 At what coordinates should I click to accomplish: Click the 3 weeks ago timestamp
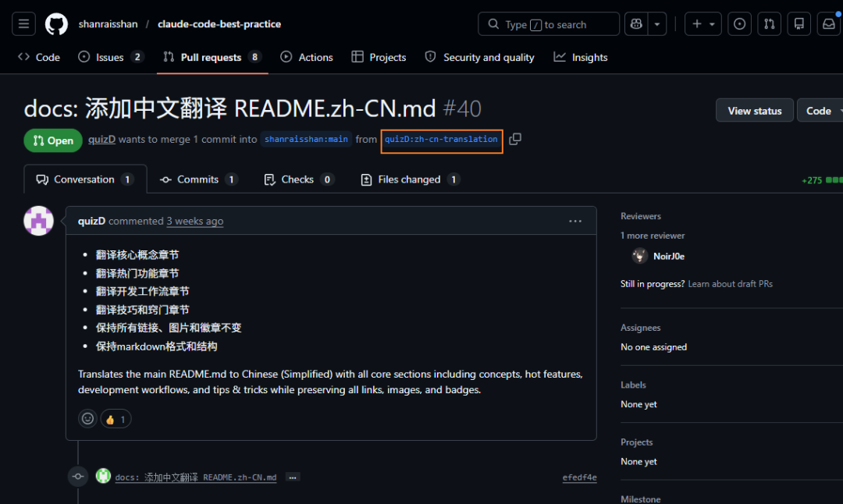tap(194, 221)
